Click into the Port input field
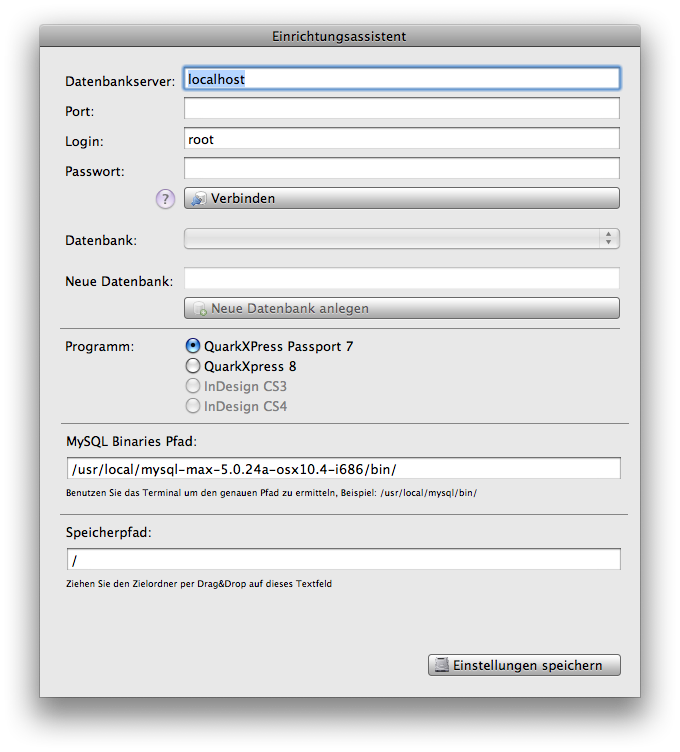The width and height of the screenshot is (680, 752). (x=402, y=108)
